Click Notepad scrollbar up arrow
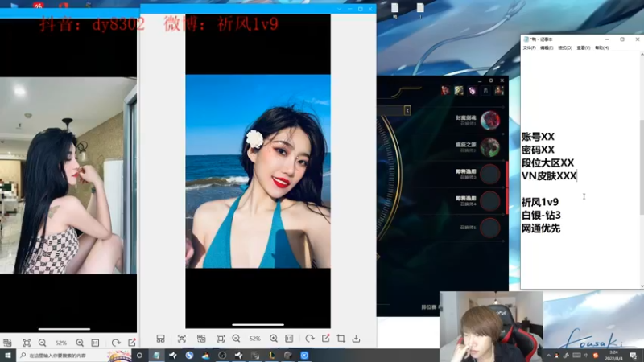644x362 pixels. coord(642,54)
